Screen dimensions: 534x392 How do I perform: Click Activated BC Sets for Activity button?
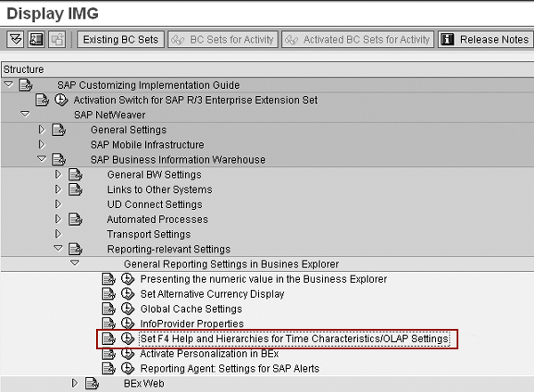click(358, 39)
